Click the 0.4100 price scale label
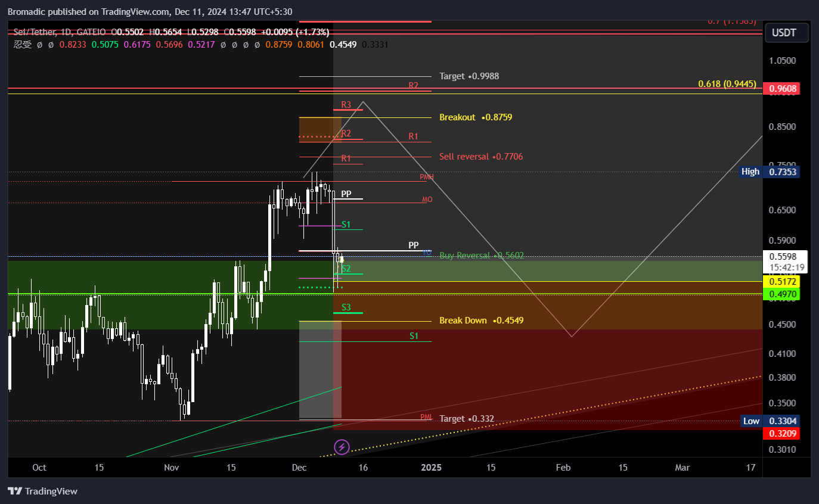819x504 pixels. [782, 353]
